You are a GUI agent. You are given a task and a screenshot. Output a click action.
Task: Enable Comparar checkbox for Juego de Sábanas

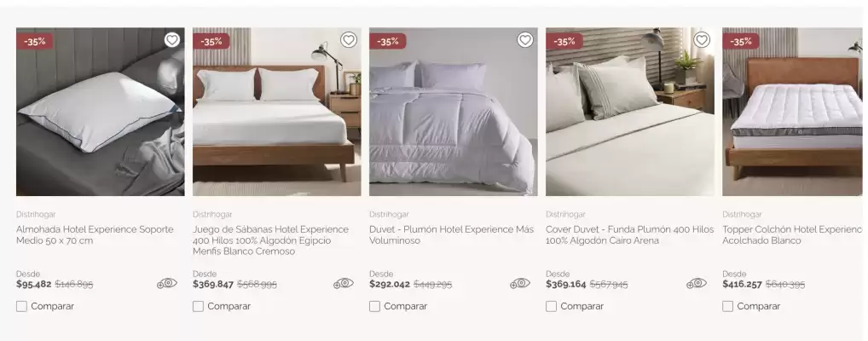tap(198, 306)
